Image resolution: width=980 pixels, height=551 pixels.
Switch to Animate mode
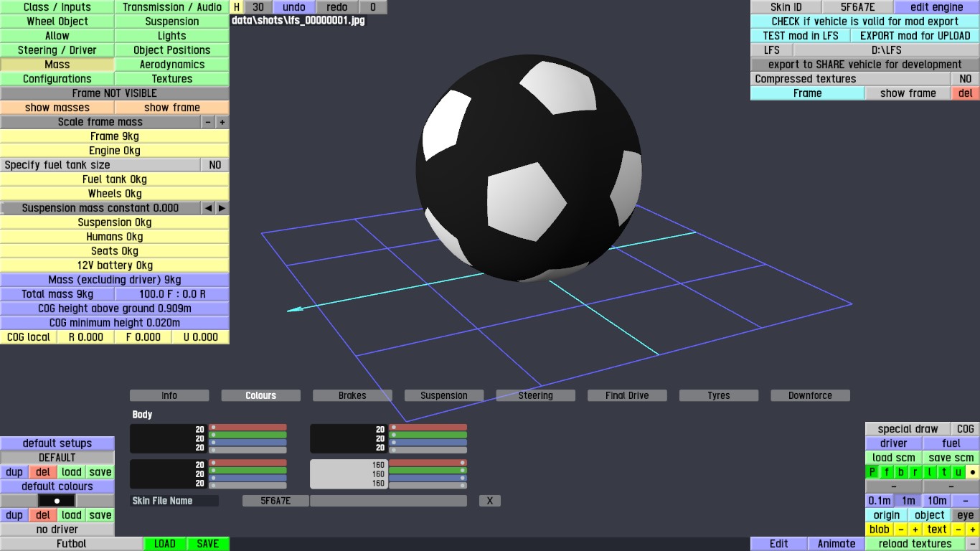pyautogui.click(x=837, y=544)
